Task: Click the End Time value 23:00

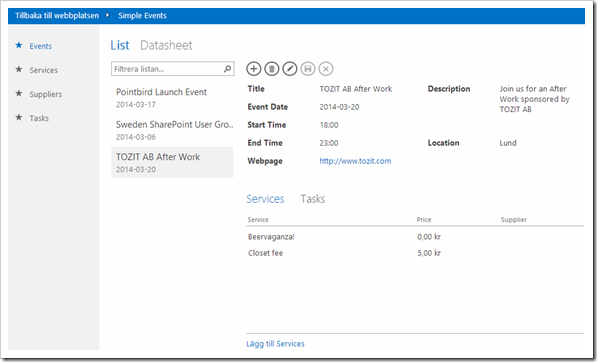Action: coord(329,143)
